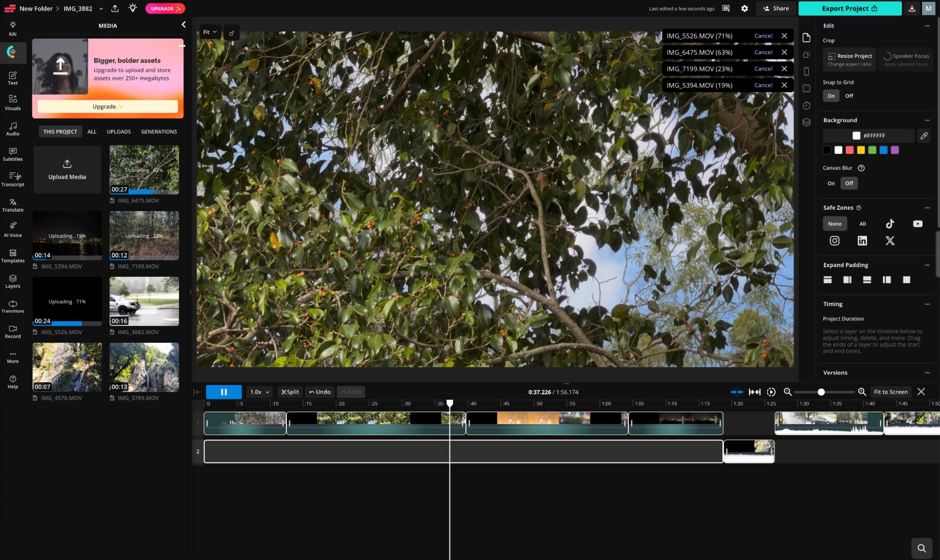The width and height of the screenshot is (940, 560).
Task: Open the Transcript tool
Action: pyautogui.click(x=13, y=180)
